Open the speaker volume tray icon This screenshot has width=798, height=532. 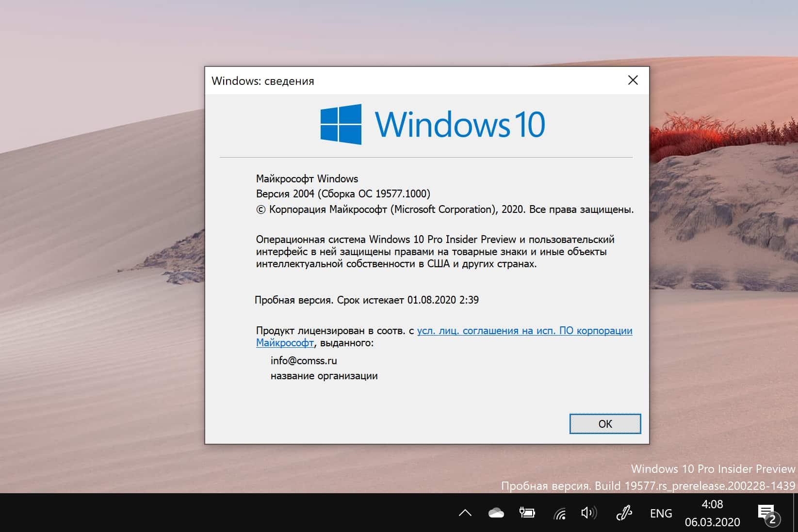(x=589, y=513)
